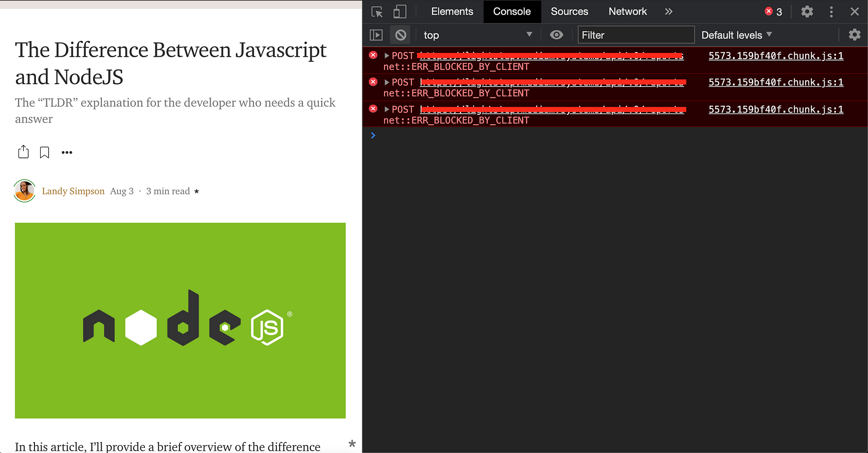Click the first ERR_BLOCKED_BY_CLIENT message

[x=456, y=67]
